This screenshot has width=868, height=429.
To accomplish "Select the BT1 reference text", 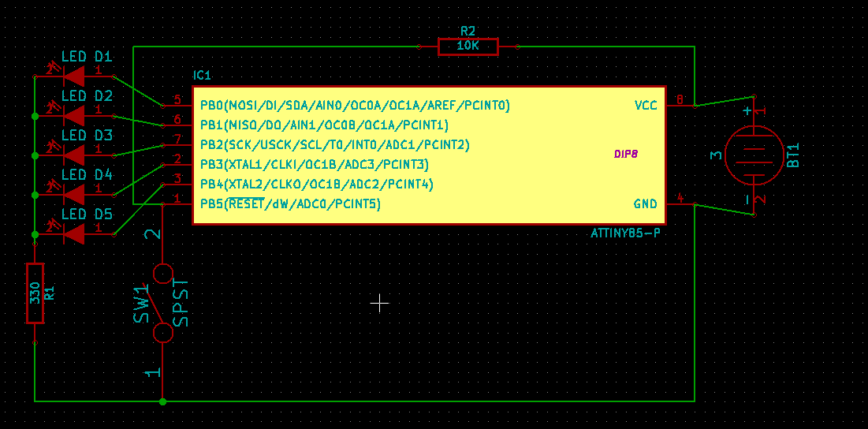I will tap(793, 155).
